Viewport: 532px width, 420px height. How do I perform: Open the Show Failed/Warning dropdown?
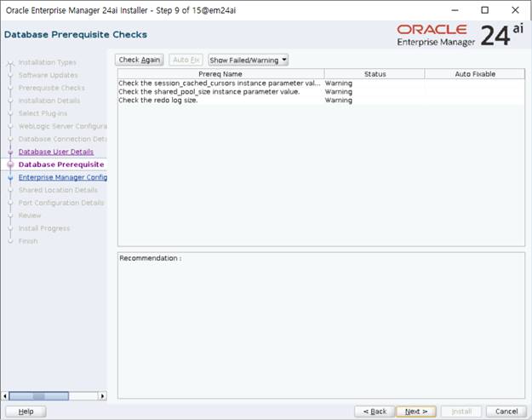248,60
